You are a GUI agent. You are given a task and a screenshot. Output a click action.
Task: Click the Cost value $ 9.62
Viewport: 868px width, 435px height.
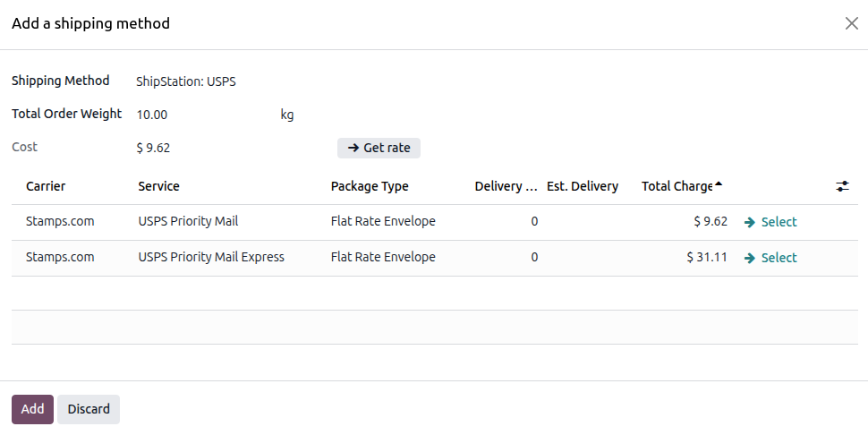[x=153, y=149]
